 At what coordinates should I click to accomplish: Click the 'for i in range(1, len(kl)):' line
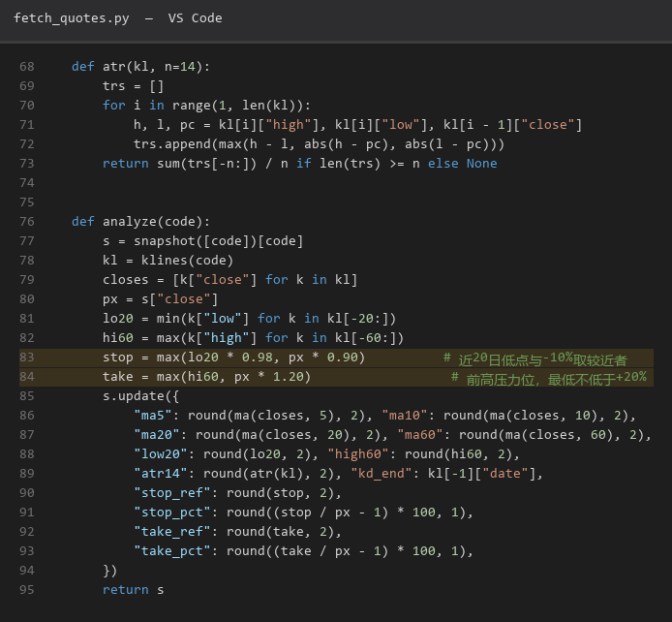coord(206,105)
